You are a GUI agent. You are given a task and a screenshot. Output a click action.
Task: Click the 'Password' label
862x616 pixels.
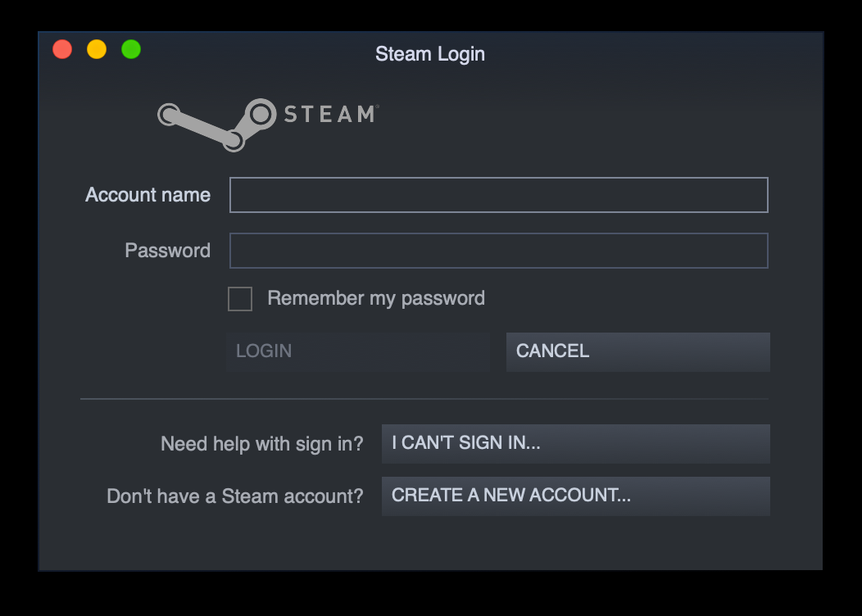click(168, 251)
